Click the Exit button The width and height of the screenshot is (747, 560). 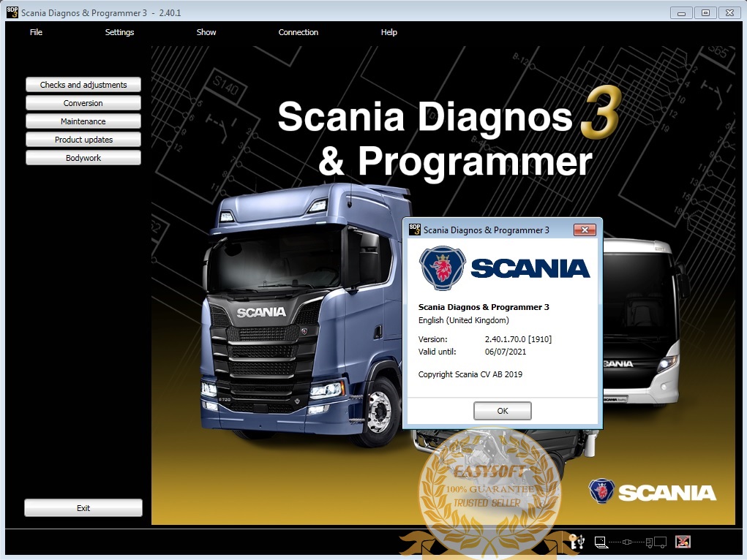[x=83, y=507]
